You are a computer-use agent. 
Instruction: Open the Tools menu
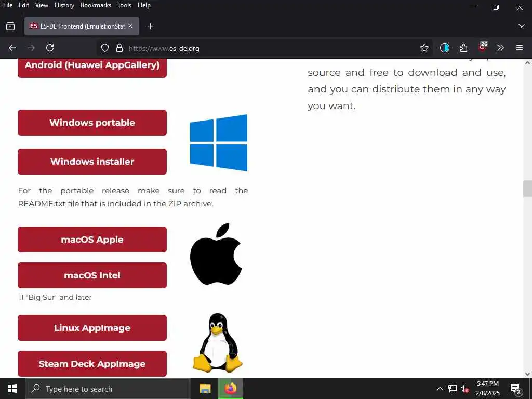[x=124, y=5]
